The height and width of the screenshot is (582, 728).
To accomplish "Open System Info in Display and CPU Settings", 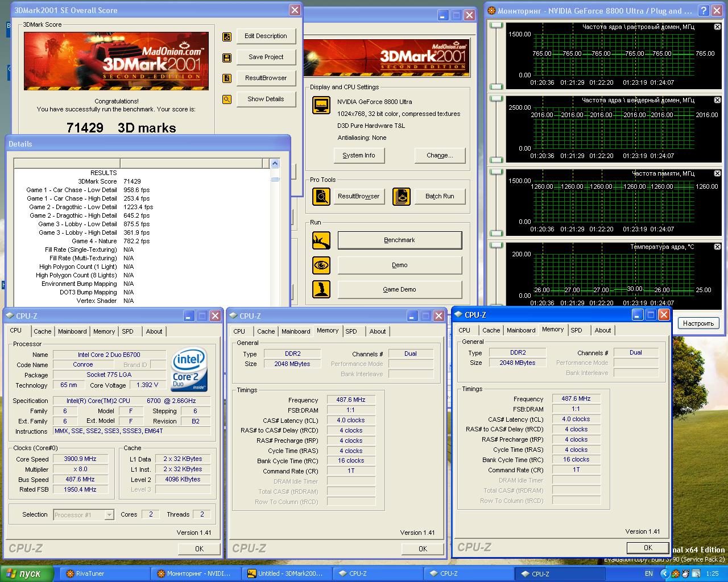I will pyautogui.click(x=359, y=155).
